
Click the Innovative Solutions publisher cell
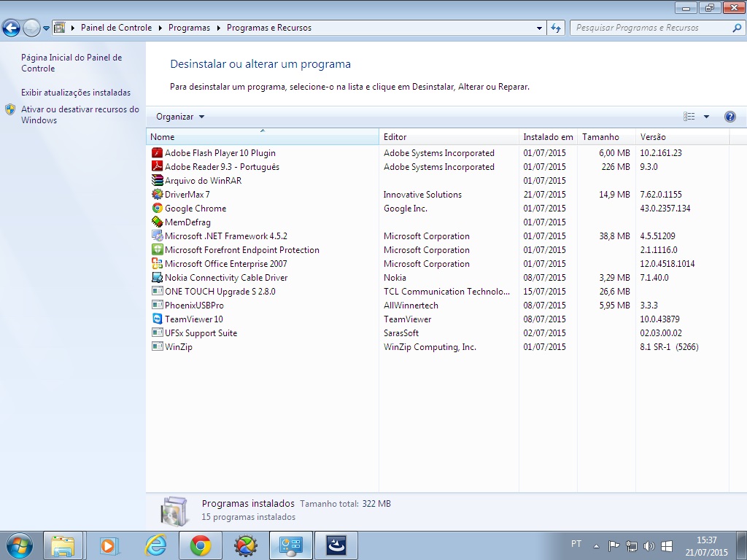[422, 194]
